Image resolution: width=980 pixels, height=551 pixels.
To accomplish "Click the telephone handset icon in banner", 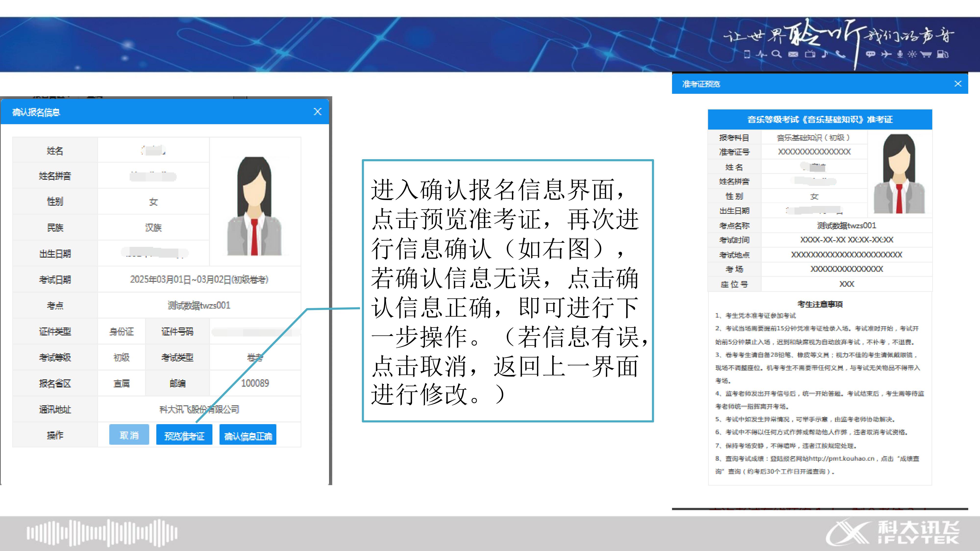I will [840, 54].
